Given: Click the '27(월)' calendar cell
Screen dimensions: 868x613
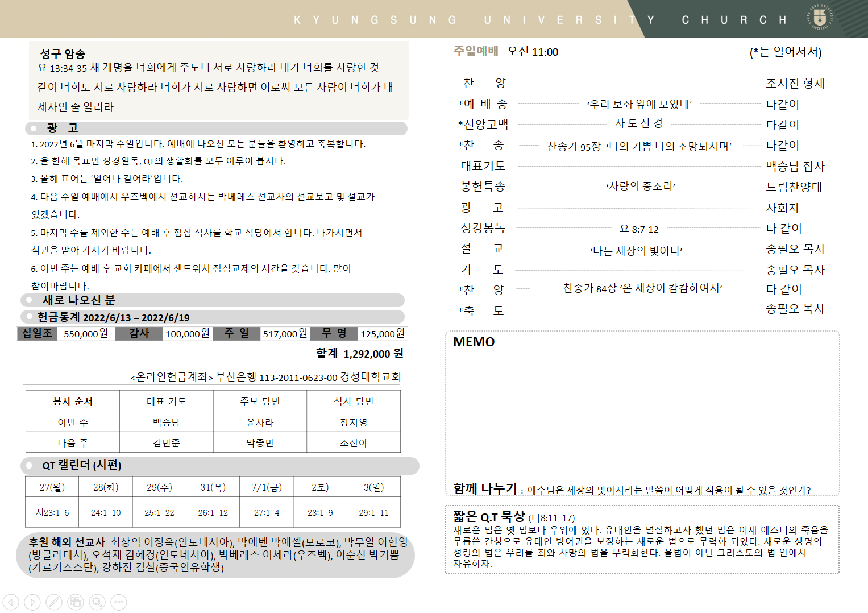Looking at the screenshot, I should (x=52, y=487).
